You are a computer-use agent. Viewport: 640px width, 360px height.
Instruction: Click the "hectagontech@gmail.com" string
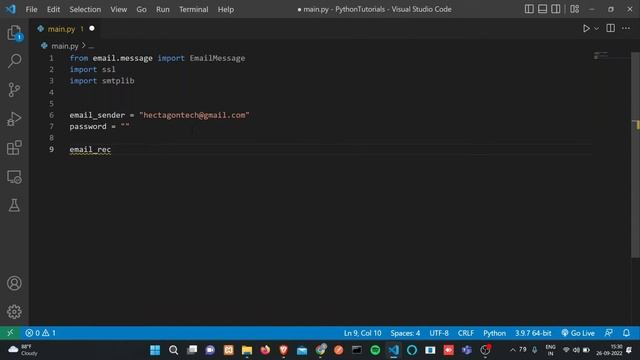coord(194,115)
